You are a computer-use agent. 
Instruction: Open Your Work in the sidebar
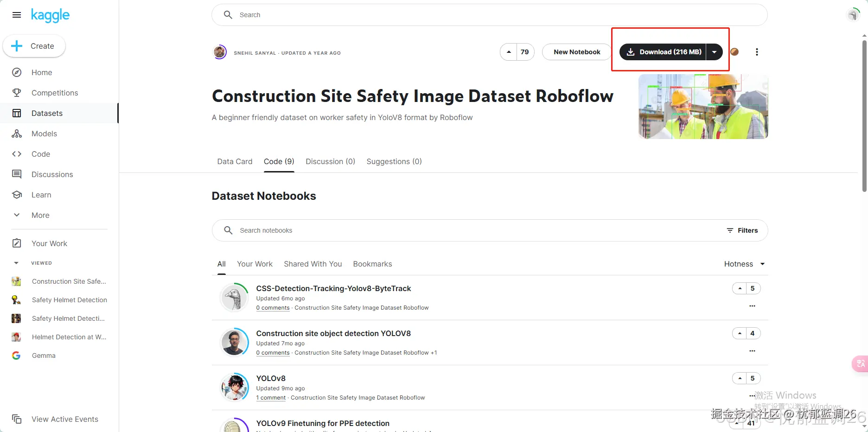click(x=49, y=243)
